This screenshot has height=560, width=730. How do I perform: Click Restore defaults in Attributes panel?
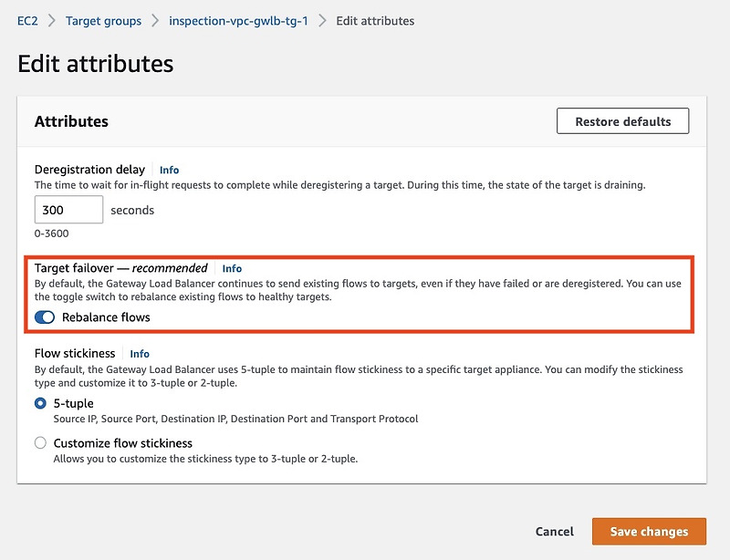[622, 120]
